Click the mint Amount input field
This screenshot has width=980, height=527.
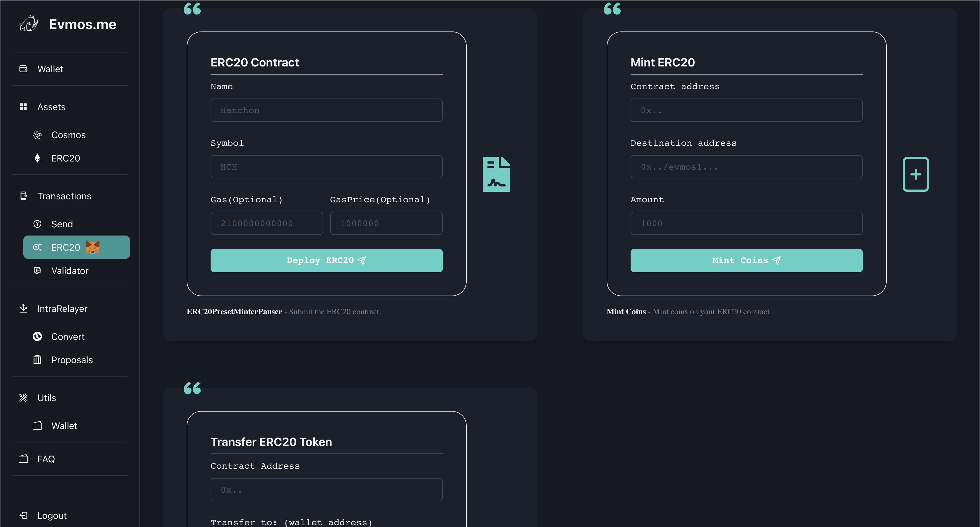tap(746, 223)
